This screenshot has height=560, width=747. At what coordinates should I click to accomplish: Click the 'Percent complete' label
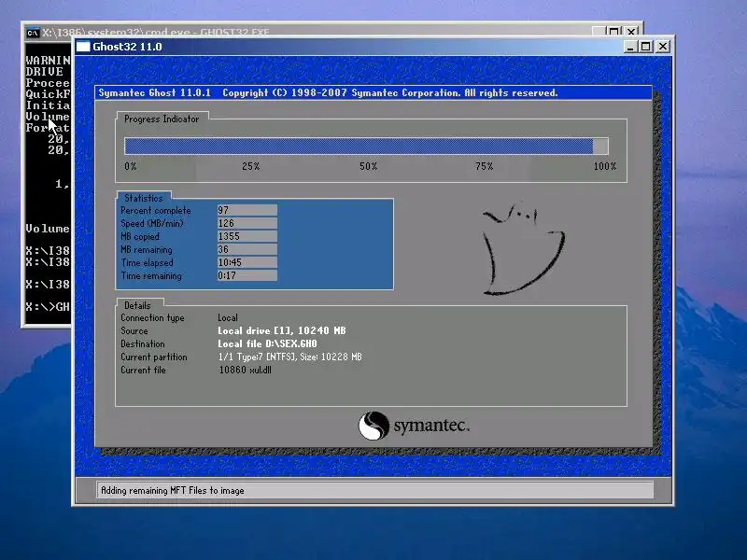[x=155, y=211]
